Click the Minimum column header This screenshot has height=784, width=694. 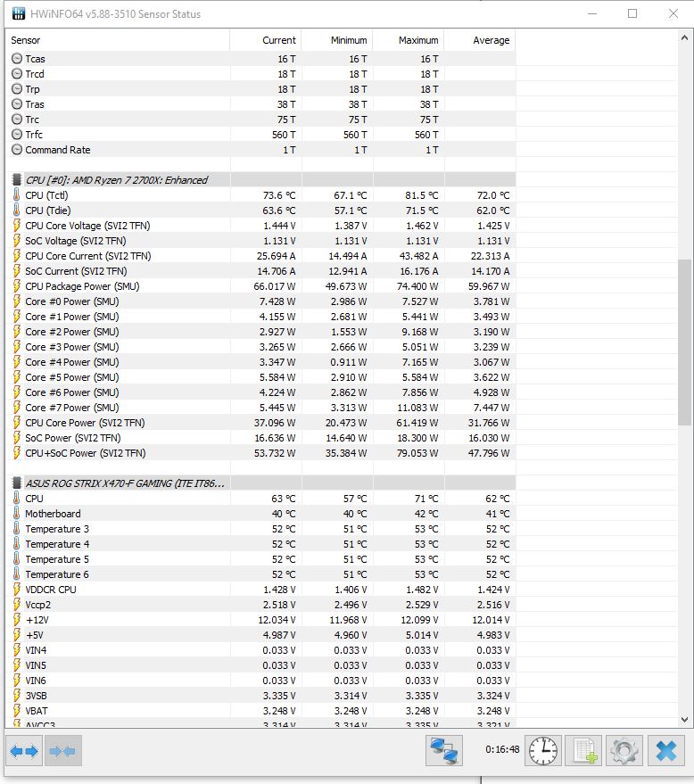click(337, 40)
